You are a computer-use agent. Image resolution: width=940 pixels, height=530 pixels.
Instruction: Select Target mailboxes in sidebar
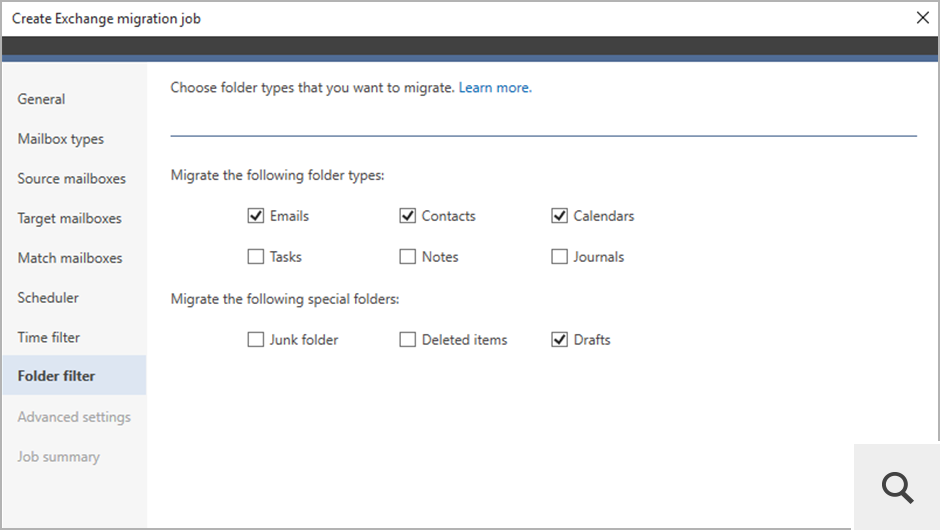(70, 218)
